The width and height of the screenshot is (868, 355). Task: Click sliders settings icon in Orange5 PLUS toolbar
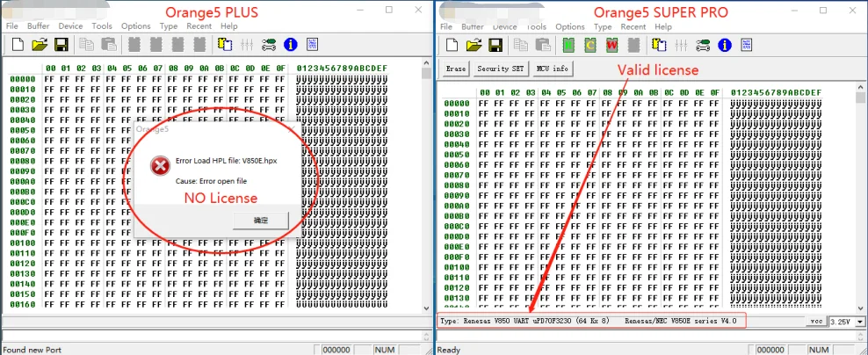(247, 44)
